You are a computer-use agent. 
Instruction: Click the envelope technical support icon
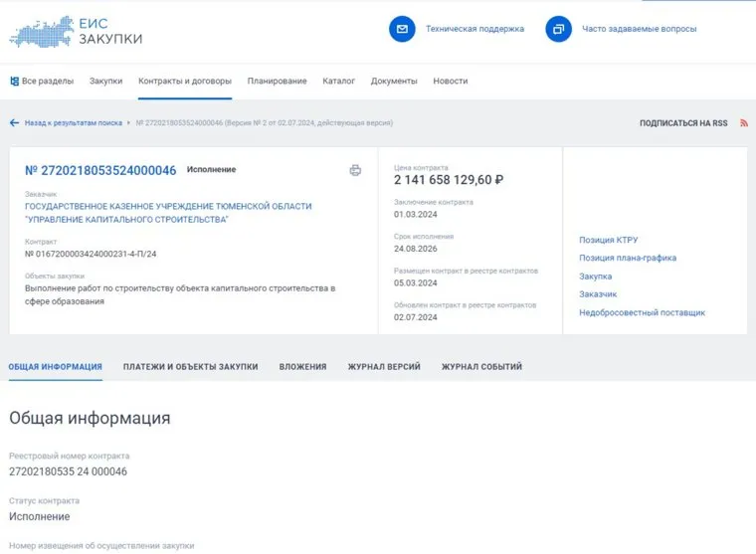(x=402, y=29)
